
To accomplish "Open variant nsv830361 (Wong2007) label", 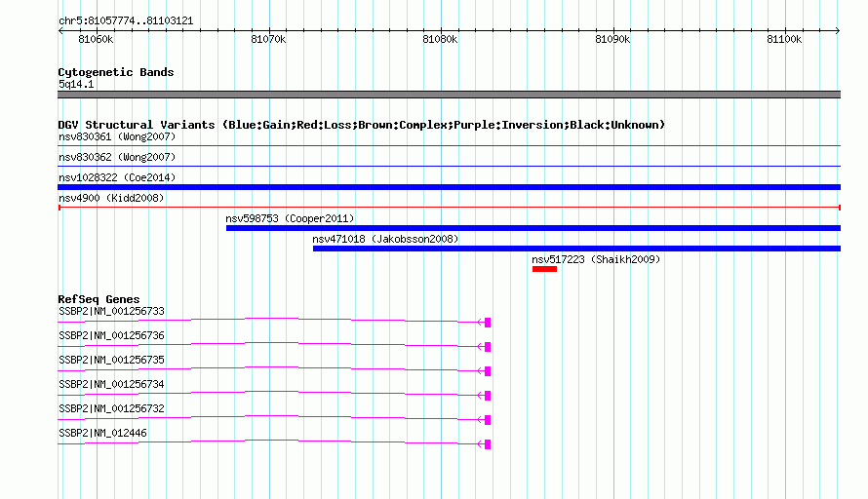I will coord(117,136).
